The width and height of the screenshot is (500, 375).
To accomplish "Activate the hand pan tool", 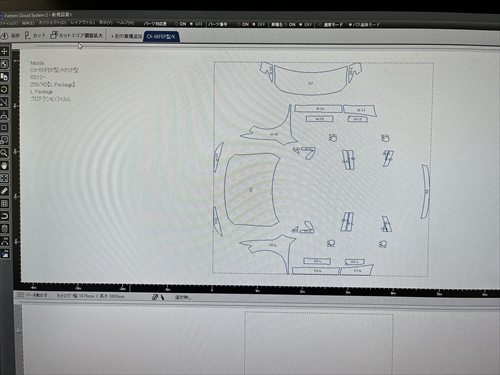I will (4, 166).
